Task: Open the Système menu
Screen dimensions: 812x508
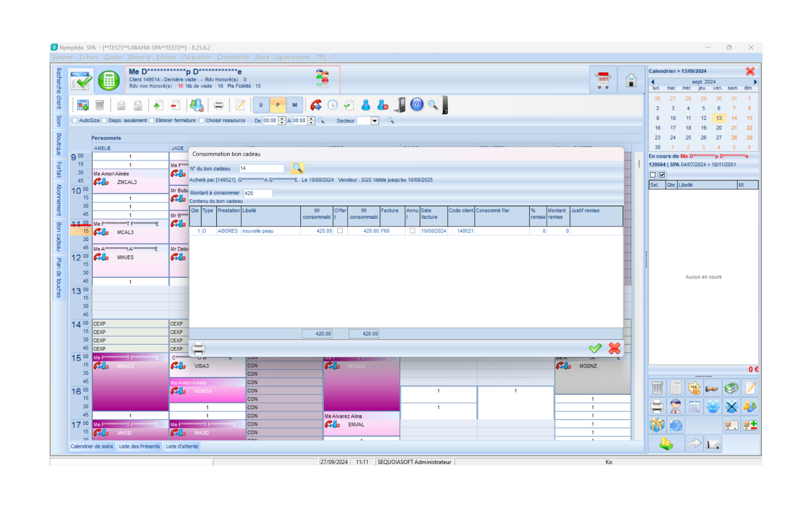Action: 63,57
